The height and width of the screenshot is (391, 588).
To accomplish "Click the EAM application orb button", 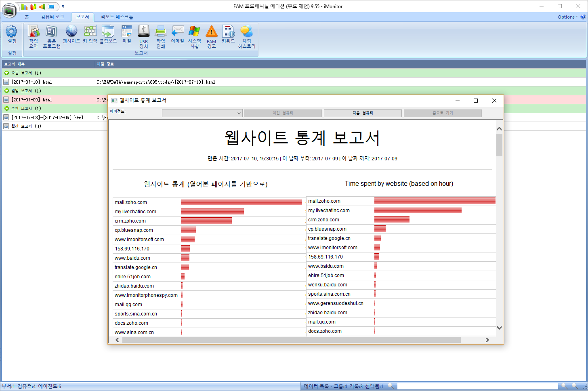I will 9,11.
